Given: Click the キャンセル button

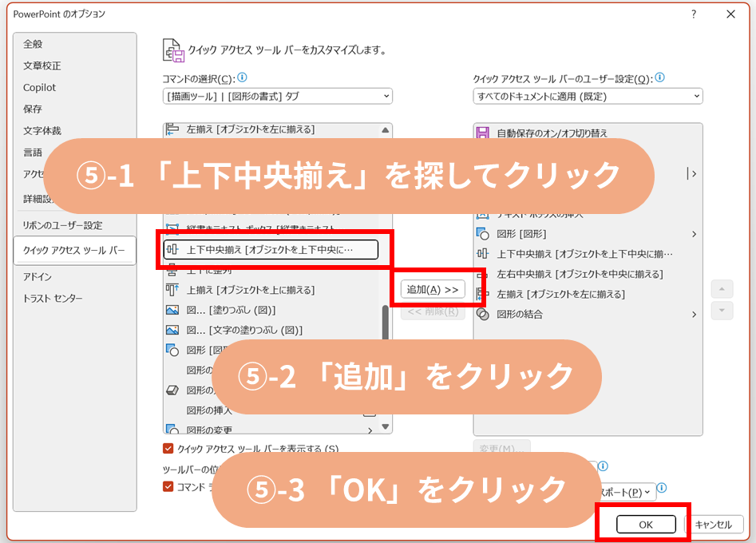Looking at the screenshot, I should point(713,525).
